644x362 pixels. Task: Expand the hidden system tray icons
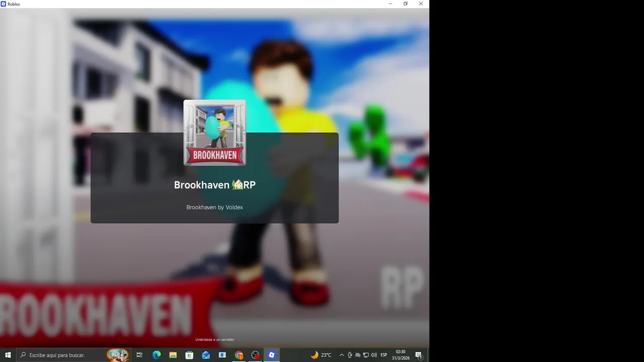click(342, 355)
